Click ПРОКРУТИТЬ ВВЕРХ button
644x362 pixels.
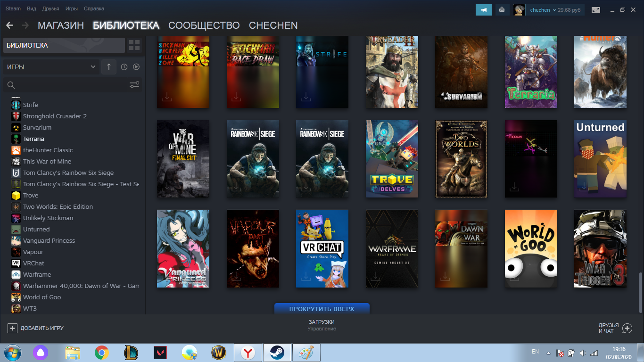pos(322,309)
